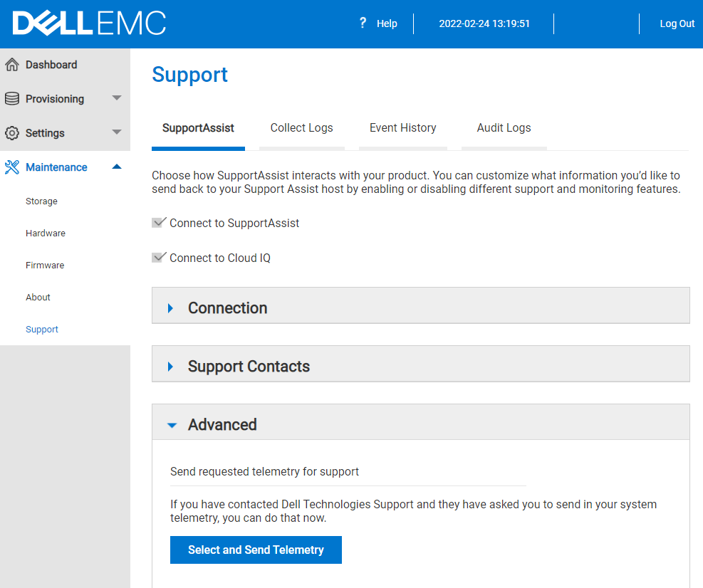Select the Maintenance wrench icon
Viewport: 703px width, 588px height.
[x=12, y=167]
